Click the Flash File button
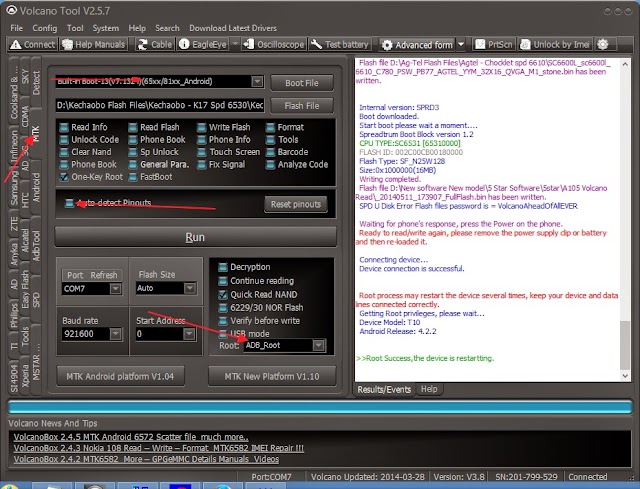 point(302,106)
